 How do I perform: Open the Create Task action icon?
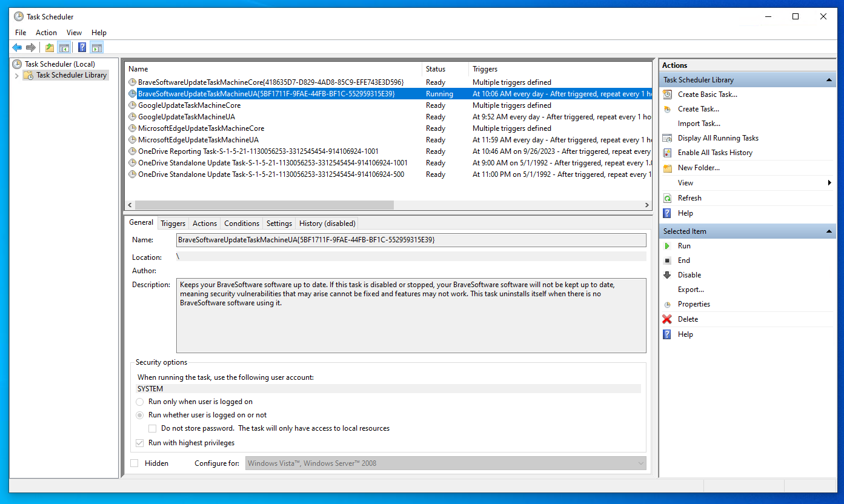coord(667,108)
